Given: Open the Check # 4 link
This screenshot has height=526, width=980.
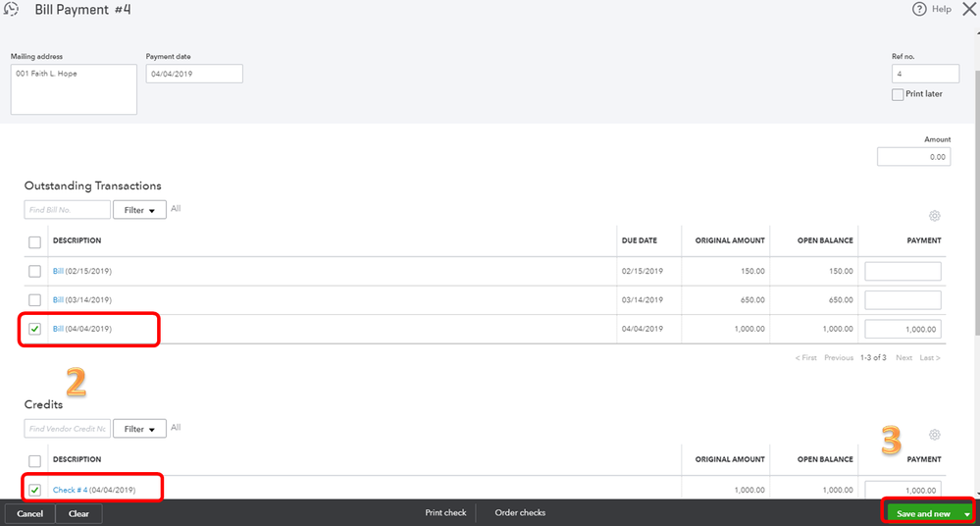Looking at the screenshot, I should pos(70,490).
